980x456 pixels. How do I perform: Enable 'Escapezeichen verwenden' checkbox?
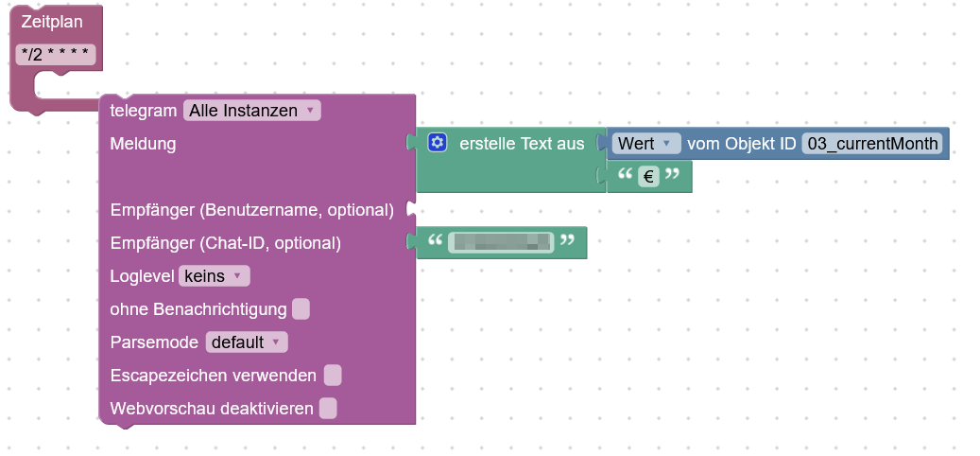[x=333, y=376]
